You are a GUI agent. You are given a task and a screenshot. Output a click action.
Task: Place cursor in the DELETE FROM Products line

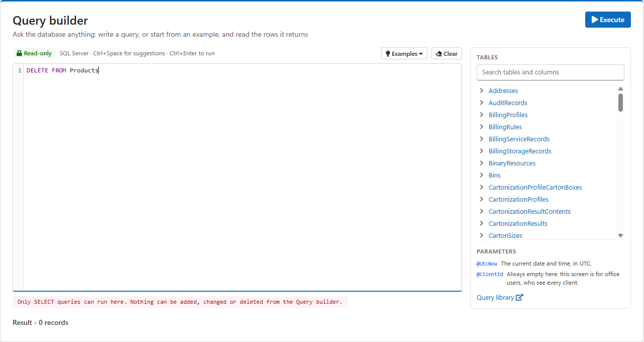pos(62,70)
